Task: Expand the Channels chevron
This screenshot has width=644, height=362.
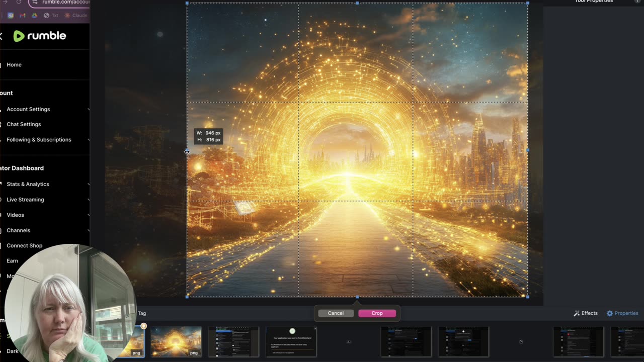Action: tap(88, 230)
